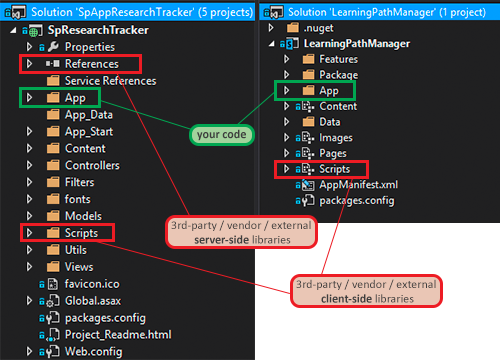
Task: Expand the Global.asax node
Action: click(x=29, y=301)
